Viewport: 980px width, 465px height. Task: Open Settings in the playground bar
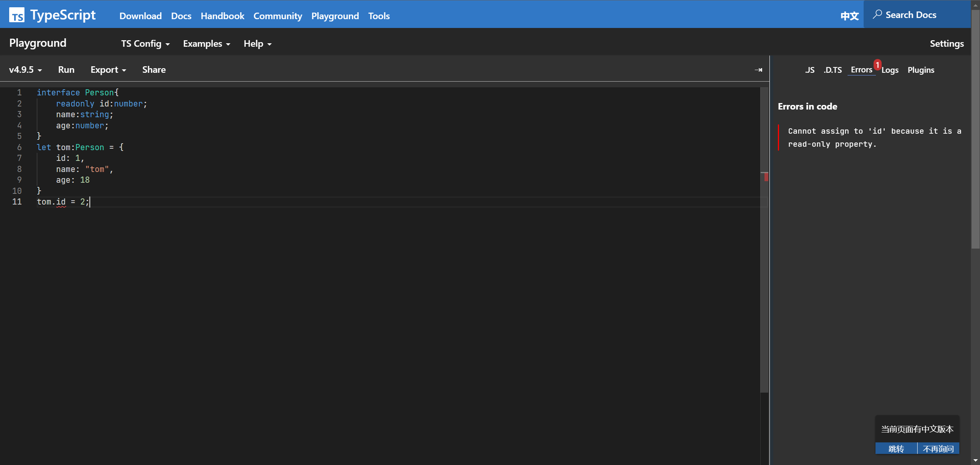click(x=947, y=44)
